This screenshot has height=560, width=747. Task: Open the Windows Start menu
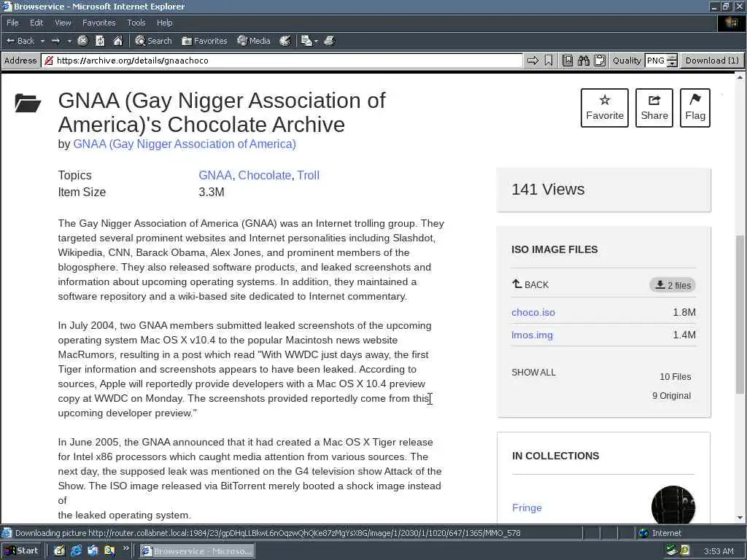21,551
